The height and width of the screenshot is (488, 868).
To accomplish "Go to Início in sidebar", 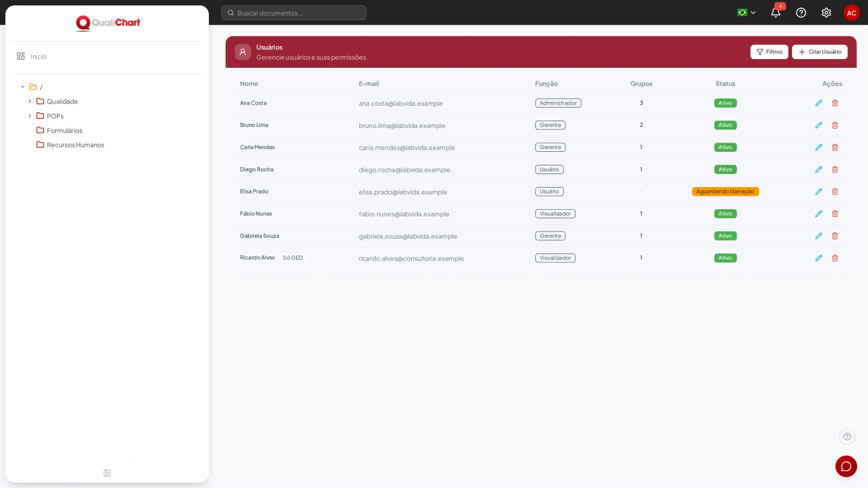I will 31,56.
